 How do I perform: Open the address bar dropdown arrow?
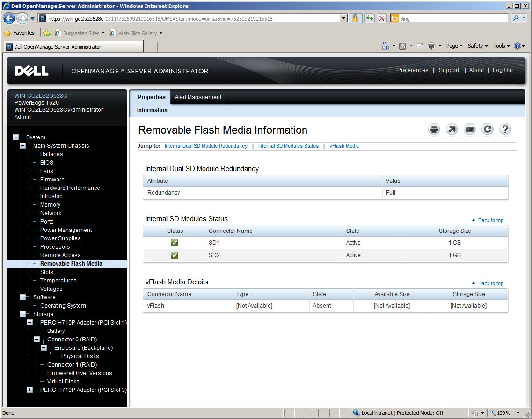[x=344, y=18]
